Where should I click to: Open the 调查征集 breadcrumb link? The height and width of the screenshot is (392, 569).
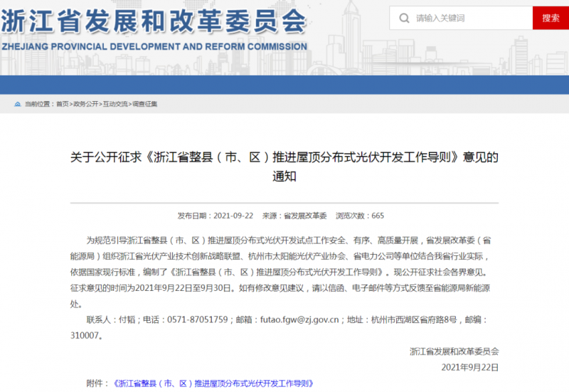tap(145, 104)
